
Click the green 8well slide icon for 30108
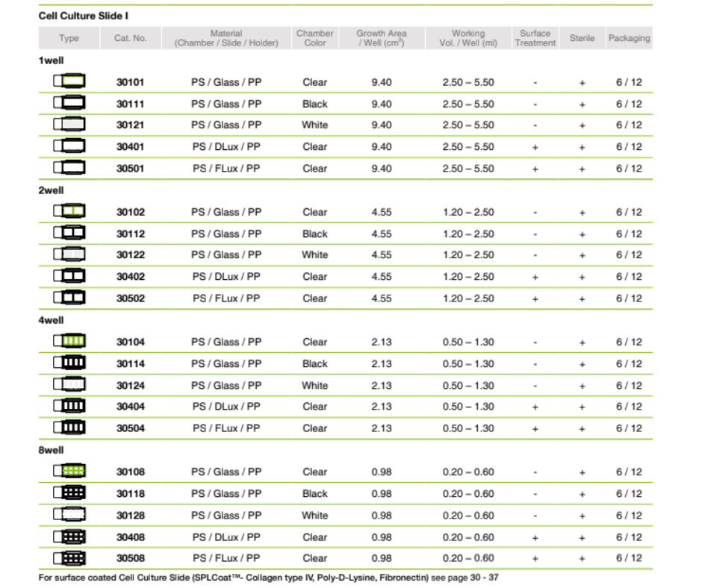pyautogui.click(x=69, y=472)
